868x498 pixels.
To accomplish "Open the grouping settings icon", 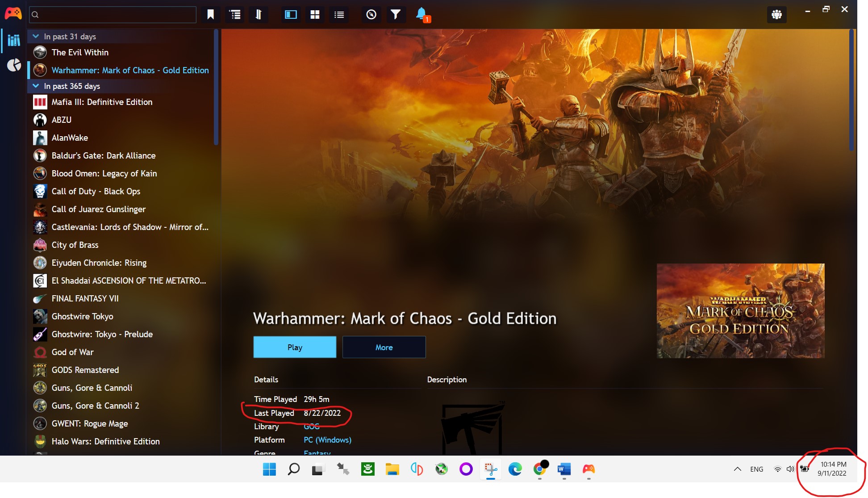I will [x=235, y=15].
